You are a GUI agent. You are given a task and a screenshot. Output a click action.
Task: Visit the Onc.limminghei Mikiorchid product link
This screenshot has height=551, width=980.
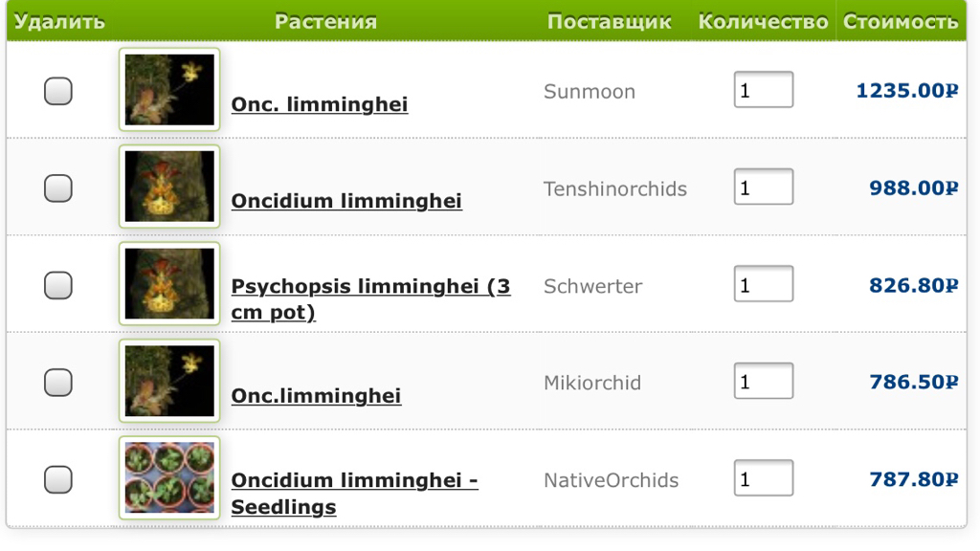click(x=316, y=395)
